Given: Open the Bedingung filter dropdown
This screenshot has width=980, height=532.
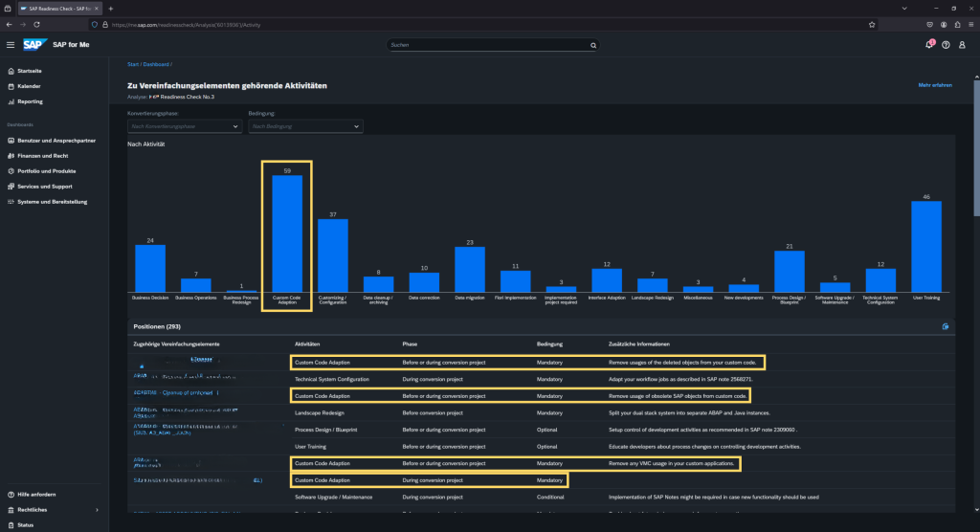Looking at the screenshot, I should point(305,126).
